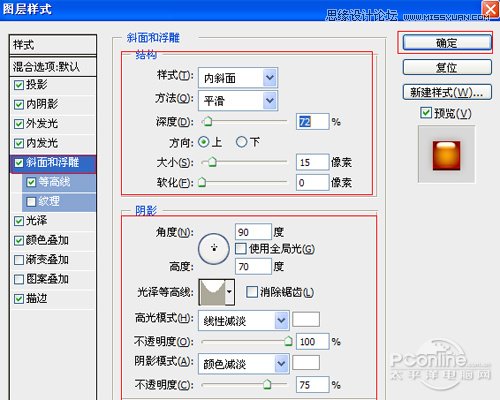500x400 pixels.
Task: Uncheck the 斜面和浮雕 checkbox
Action: click(19, 163)
